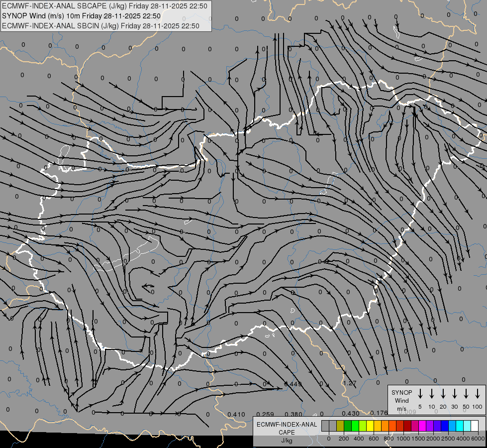Click the 50 m/s wind arrow in the legend
This screenshot has width=487, height=448.
(466, 394)
